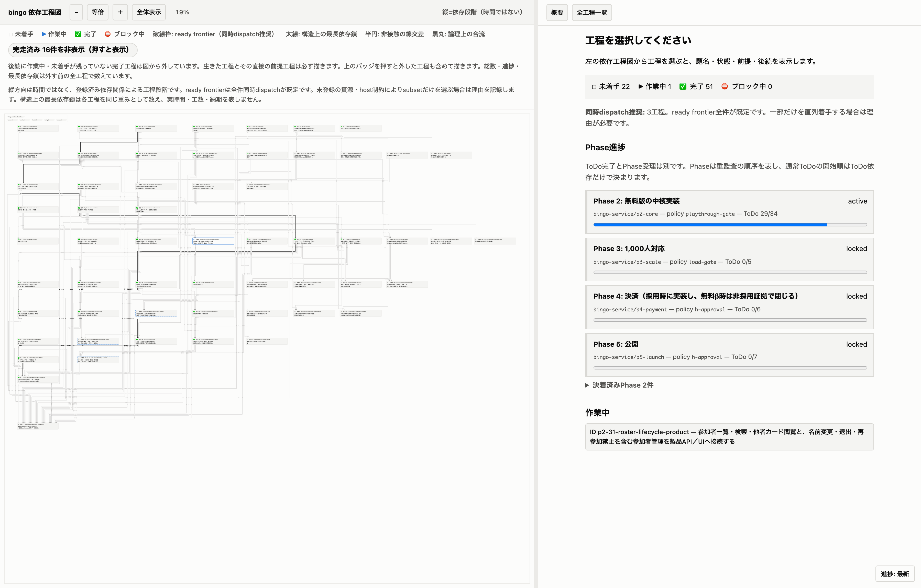Image resolution: width=921 pixels, height=588 pixels.
Task: Select graph node p1-13-payment-failure-model
Action: coord(38,155)
